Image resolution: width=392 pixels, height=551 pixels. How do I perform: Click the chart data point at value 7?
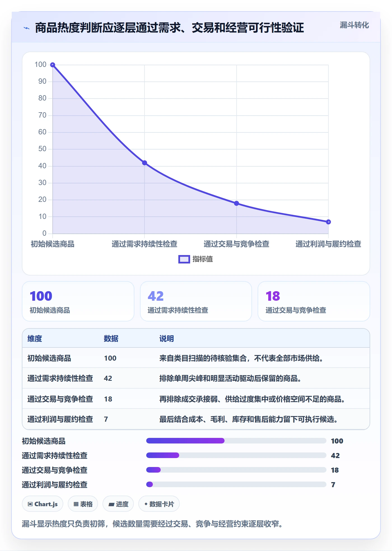click(x=328, y=222)
